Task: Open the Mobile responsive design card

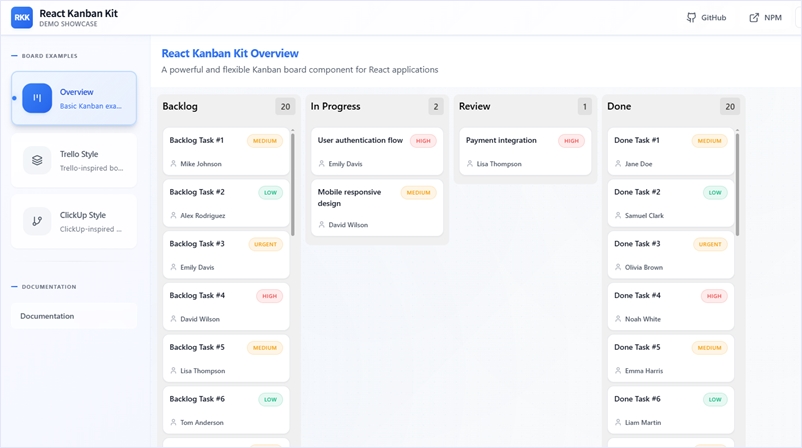Action: (350, 197)
